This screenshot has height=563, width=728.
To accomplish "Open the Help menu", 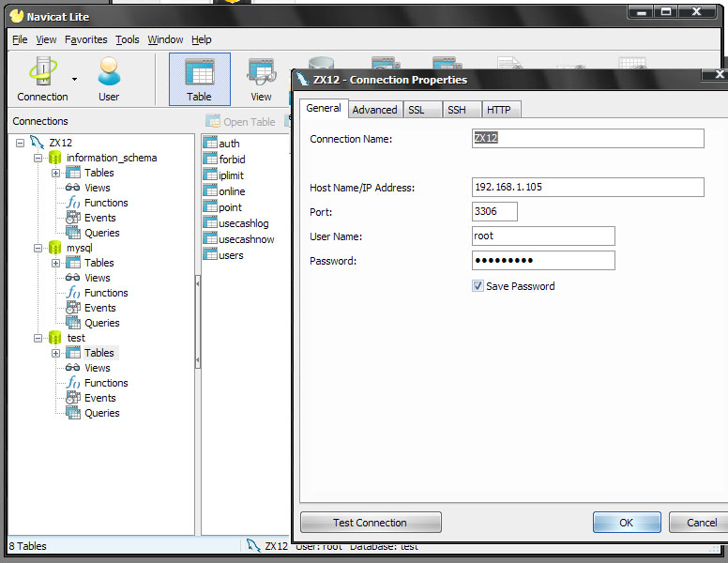I will click(201, 40).
